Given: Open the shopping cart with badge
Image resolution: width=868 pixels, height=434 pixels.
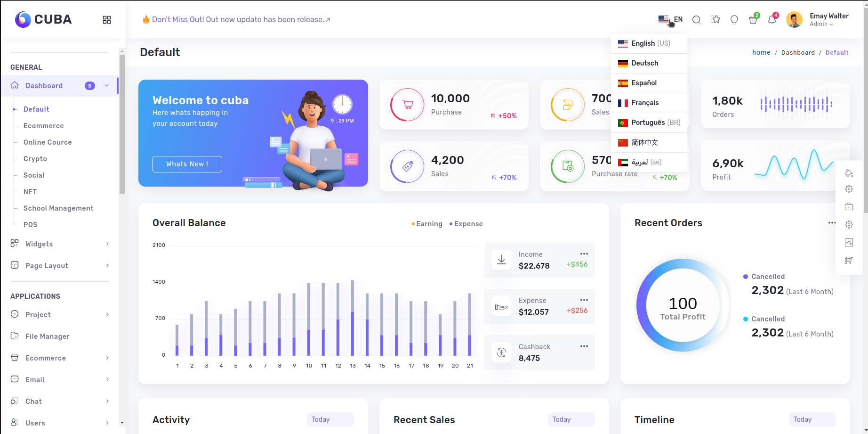Looking at the screenshot, I should [x=754, y=19].
